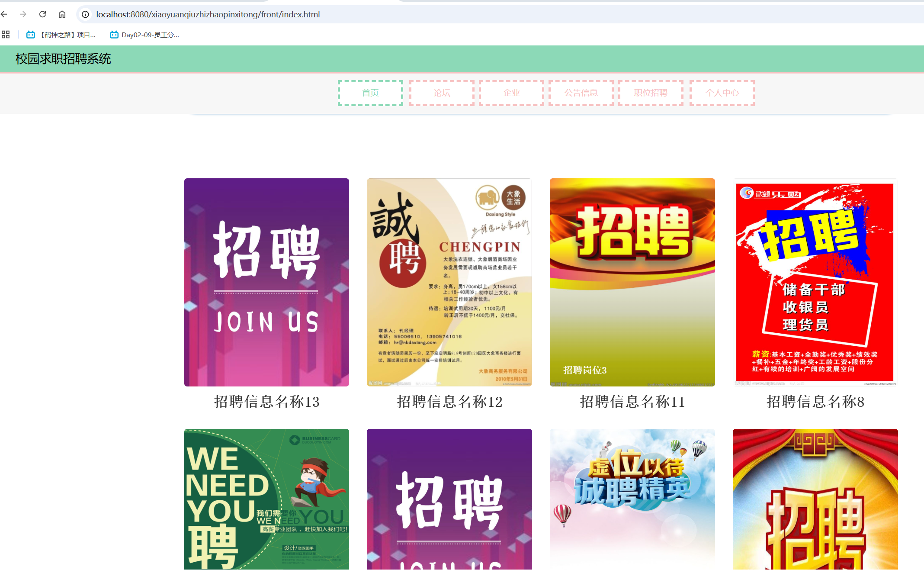
Task: Open the 虚位以待 诚聘精英 poster
Action: coord(632,499)
